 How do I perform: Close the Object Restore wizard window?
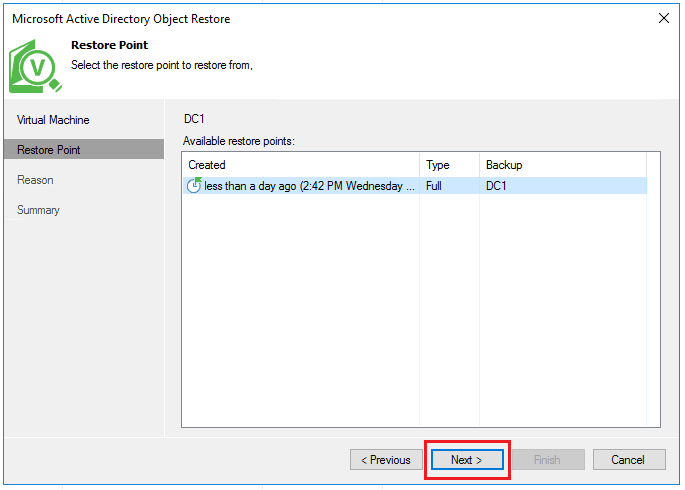pyautogui.click(x=663, y=18)
